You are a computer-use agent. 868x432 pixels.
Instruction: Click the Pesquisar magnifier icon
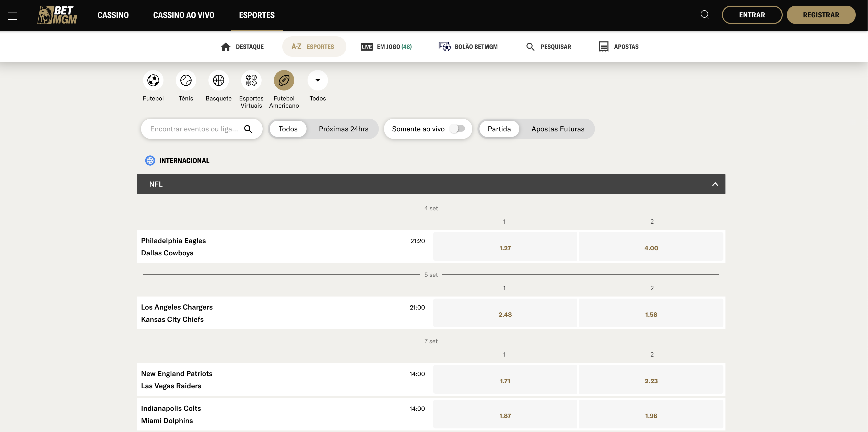(x=530, y=47)
